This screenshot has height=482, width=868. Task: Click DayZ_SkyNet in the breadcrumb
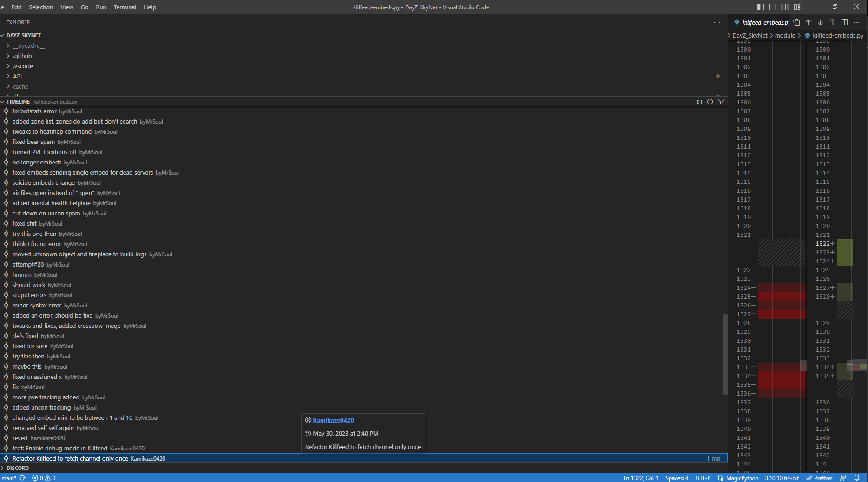coord(750,35)
